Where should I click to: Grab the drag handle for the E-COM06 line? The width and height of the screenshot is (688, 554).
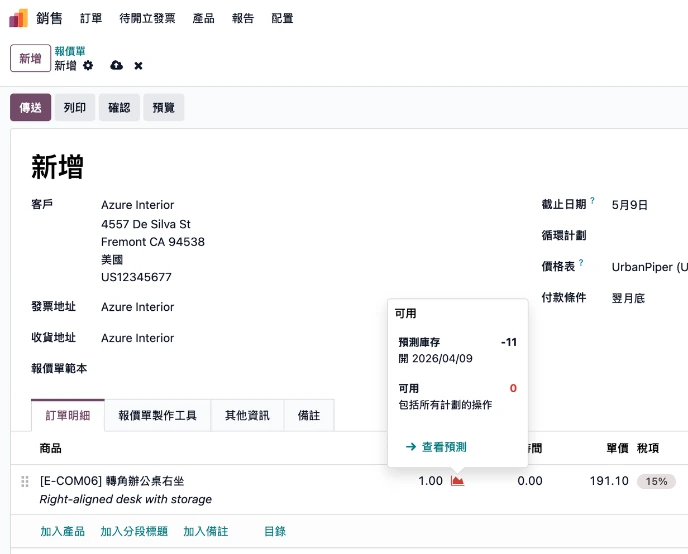25,481
